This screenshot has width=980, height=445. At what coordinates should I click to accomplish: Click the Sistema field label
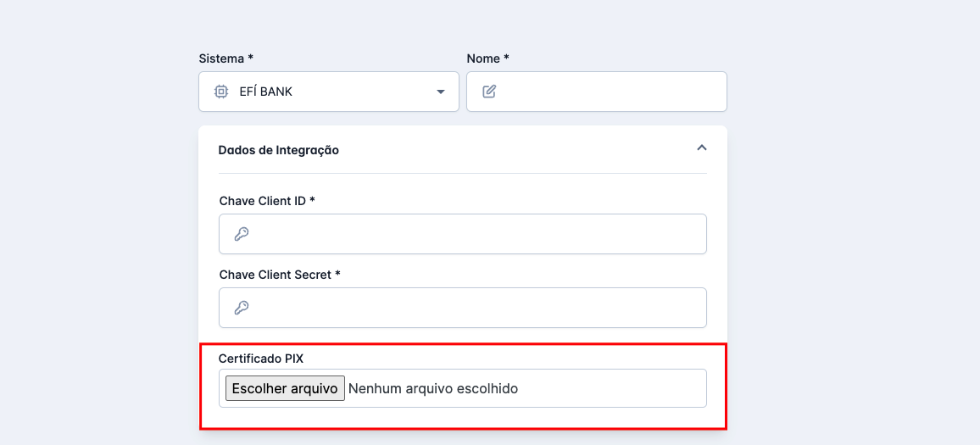tap(226, 58)
